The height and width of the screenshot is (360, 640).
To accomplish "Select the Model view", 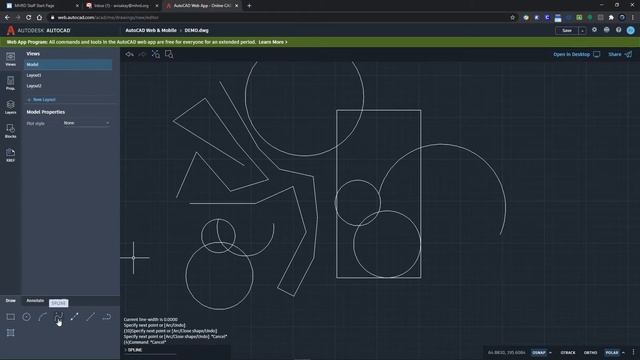I will pyautogui.click(x=68, y=64).
